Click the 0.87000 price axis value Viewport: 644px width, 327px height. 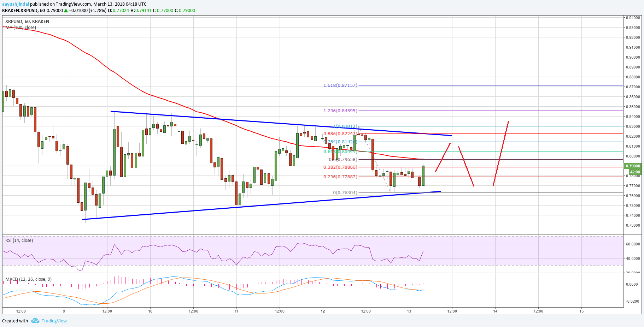point(633,87)
